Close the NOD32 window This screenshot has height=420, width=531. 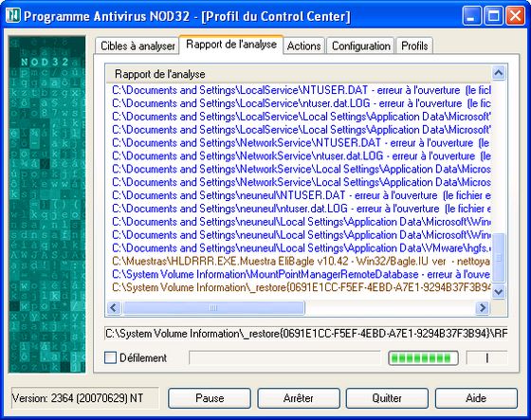coord(516,15)
